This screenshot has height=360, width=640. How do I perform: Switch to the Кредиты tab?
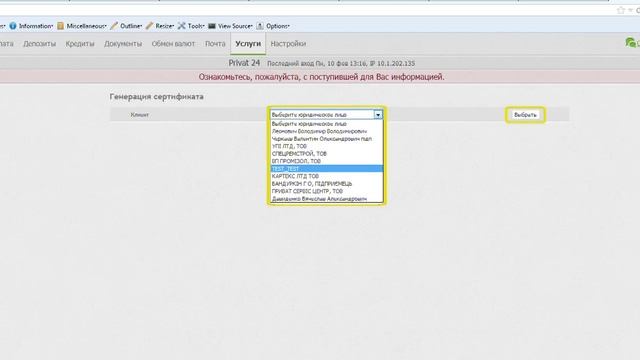pyautogui.click(x=80, y=44)
